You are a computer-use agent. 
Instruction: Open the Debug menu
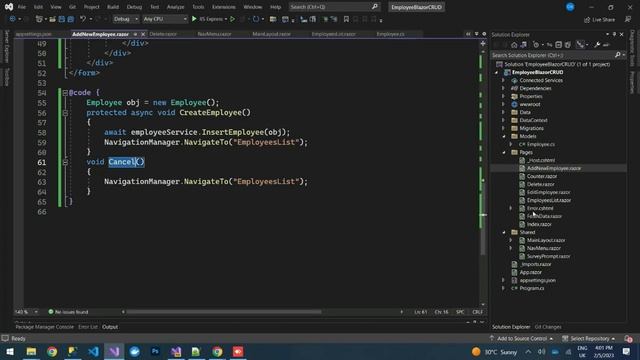coord(134,7)
